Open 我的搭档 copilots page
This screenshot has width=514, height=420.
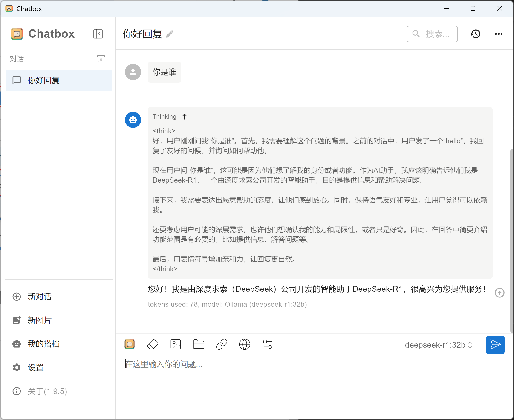[59, 344]
